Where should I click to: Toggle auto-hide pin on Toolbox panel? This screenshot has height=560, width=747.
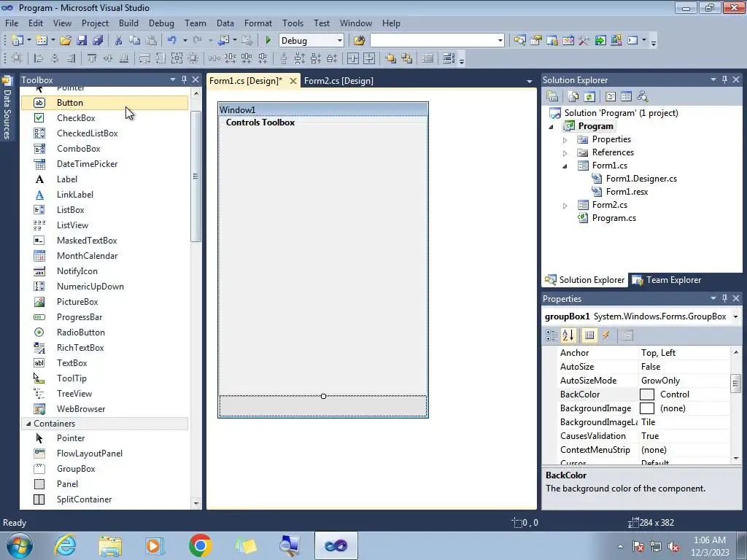point(184,79)
